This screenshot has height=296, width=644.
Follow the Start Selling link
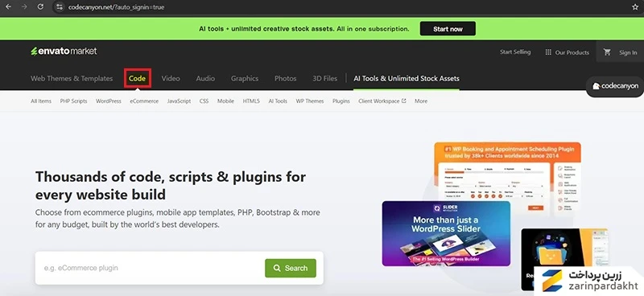coord(515,52)
